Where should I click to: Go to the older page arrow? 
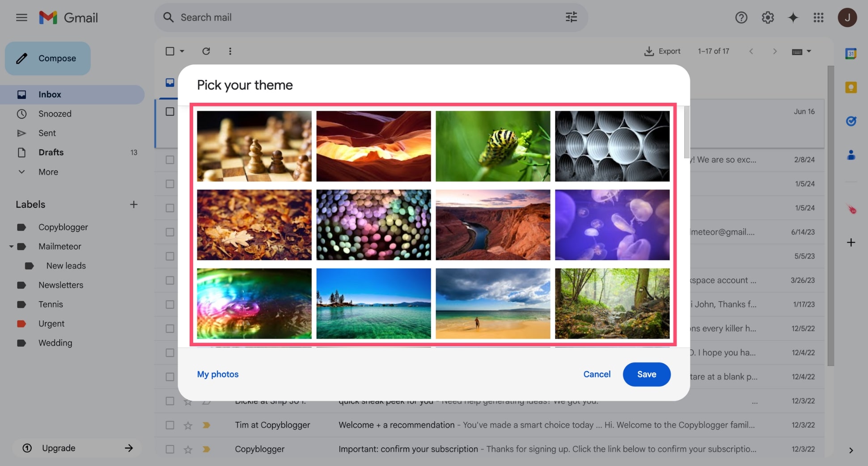pyautogui.click(x=775, y=51)
